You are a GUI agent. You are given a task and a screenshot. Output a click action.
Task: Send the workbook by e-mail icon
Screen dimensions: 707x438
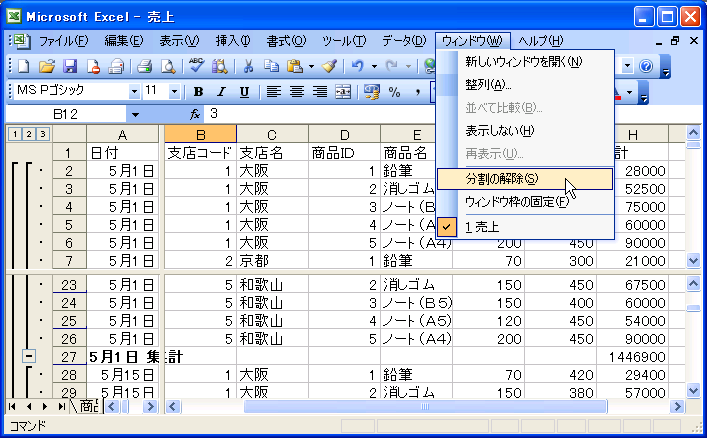pyautogui.click(x=116, y=66)
